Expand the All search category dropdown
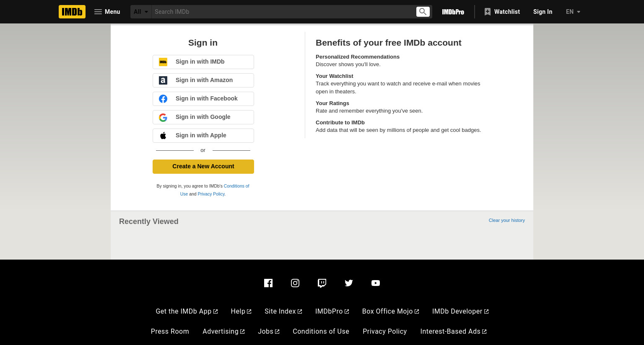644x345 pixels. [x=141, y=12]
